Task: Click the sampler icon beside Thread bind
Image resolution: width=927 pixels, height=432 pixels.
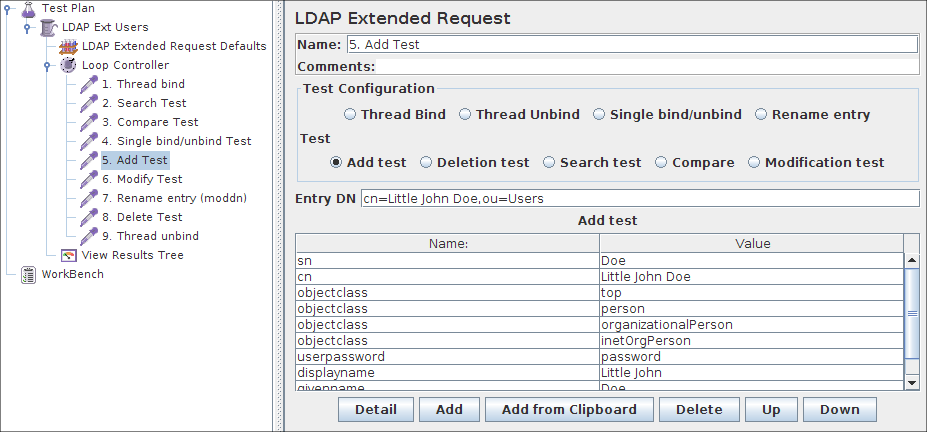Action: tap(88, 84)
